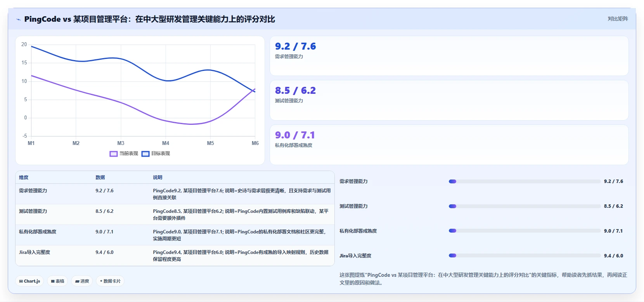
Task: Click the summary paragraph under progress bars
Action: click(483, 279)
